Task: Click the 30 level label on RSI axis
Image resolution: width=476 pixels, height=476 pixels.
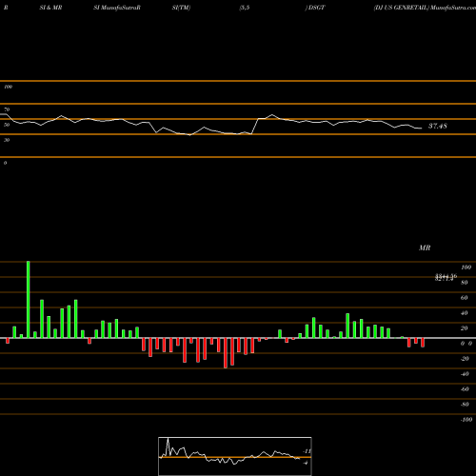Action: [x=7, y=140]
